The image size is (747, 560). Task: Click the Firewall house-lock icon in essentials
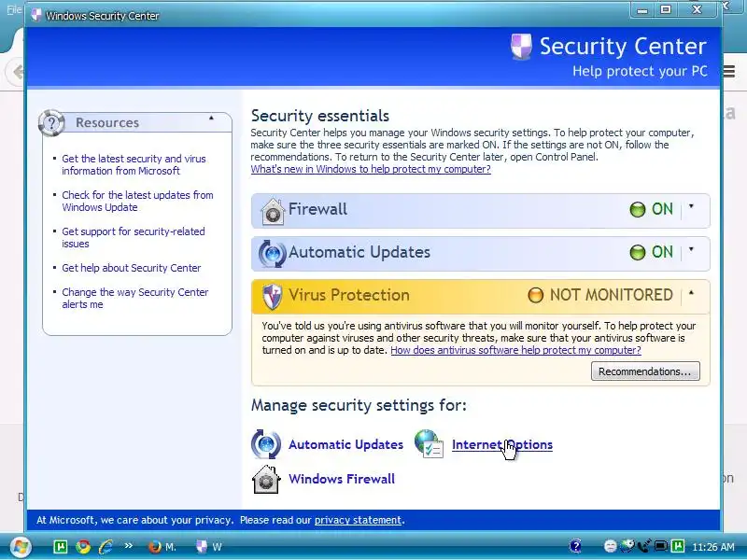273,211
